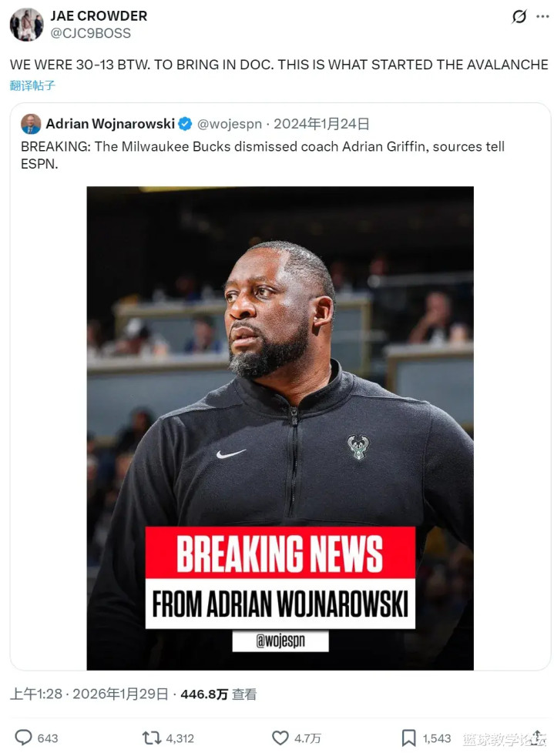Click the Adrian Wojnarowski name in quote
Screen dimensions: 554x756
pyautogui.click(x=110, y=124)
